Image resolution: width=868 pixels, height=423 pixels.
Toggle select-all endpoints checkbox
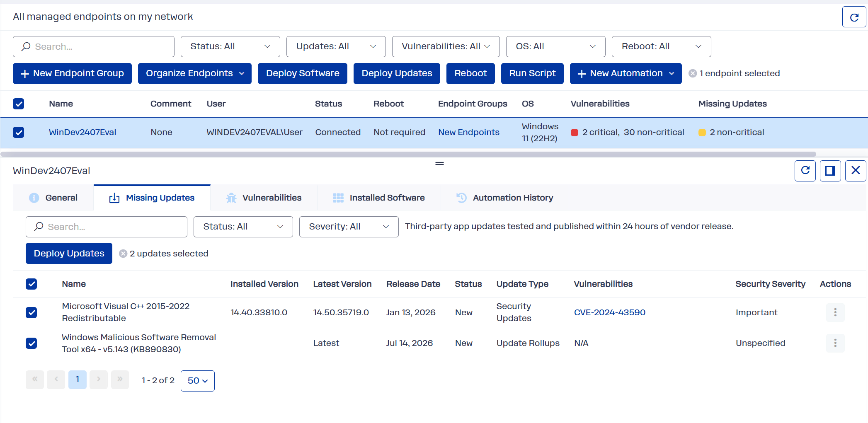[19, 104]
